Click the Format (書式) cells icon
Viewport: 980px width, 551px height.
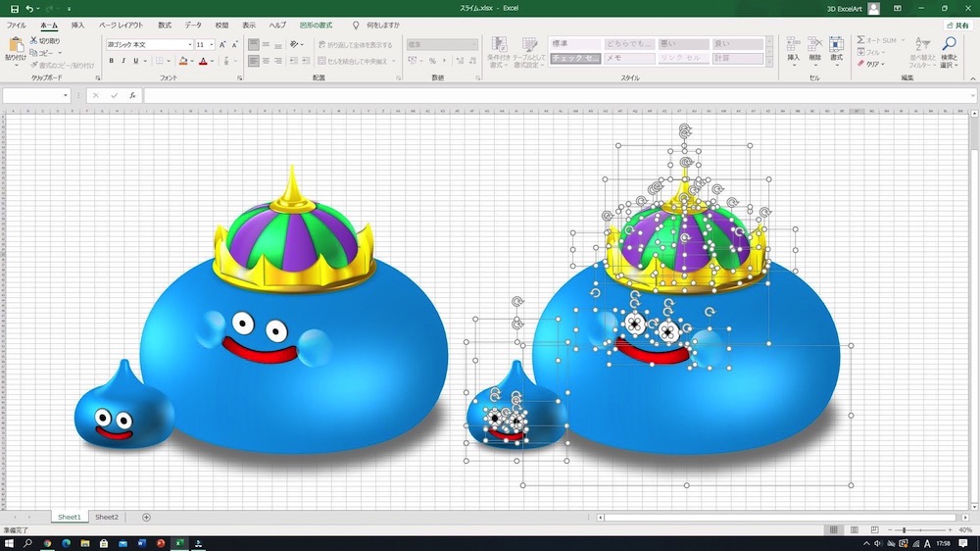[836, 45]
